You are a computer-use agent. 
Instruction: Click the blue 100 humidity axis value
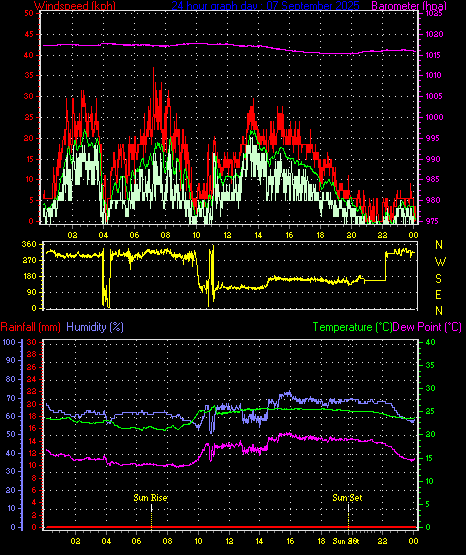[9, 342]
